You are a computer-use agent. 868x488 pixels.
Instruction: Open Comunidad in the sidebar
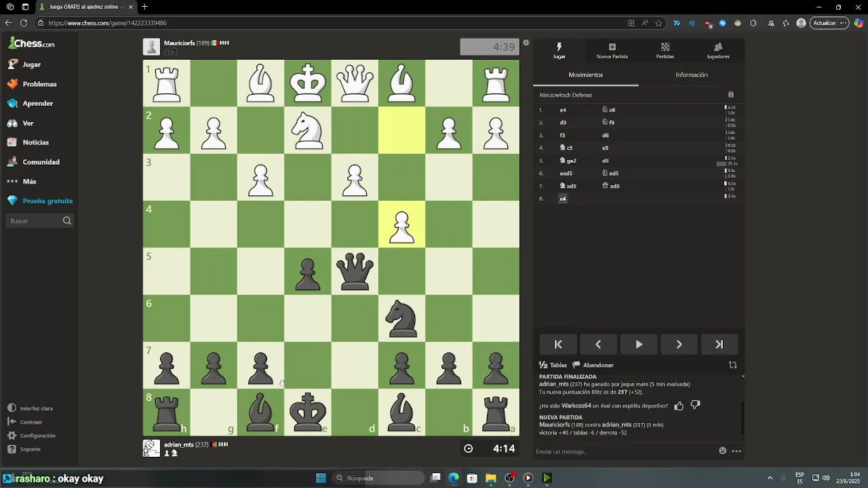pos(41,162)
